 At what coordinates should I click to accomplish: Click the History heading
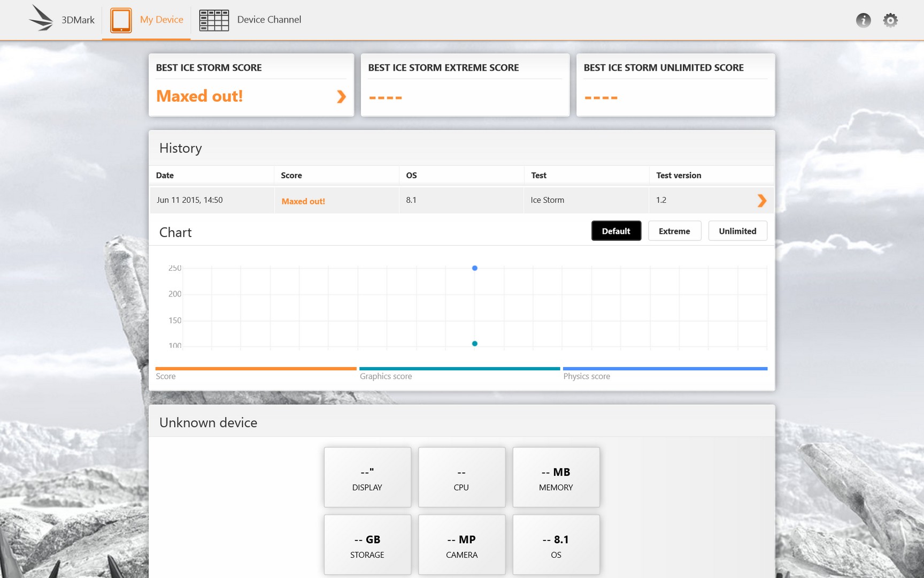coord(180,148)
